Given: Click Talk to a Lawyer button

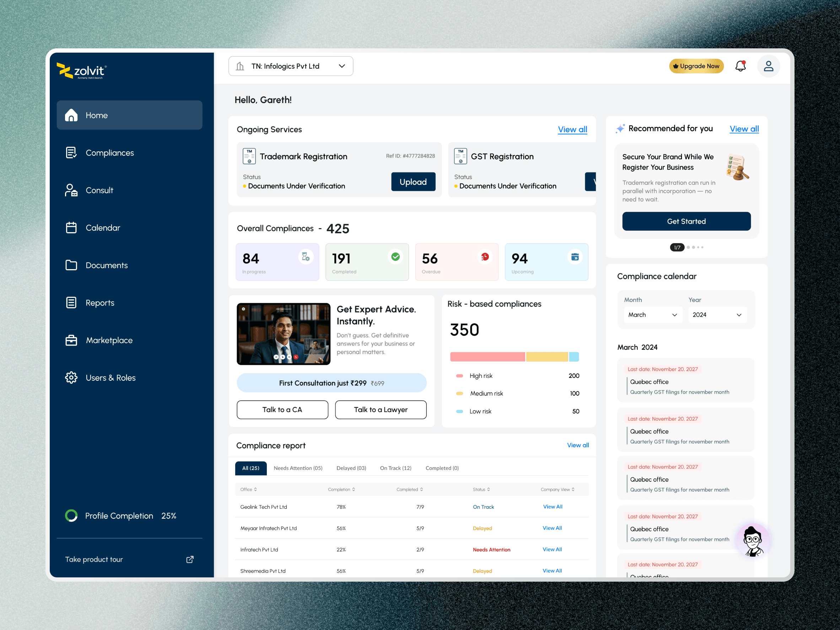Looking at the screenshot, I should tap(381, 410).
